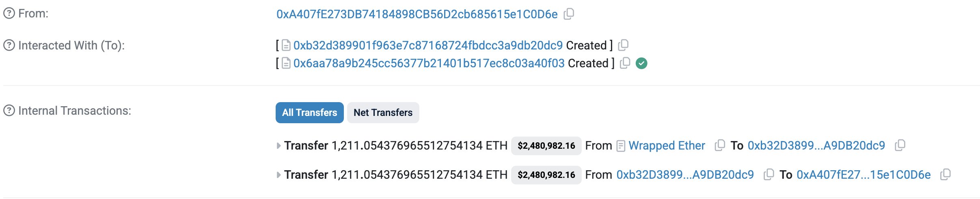Click the green success checkmark icon

641,63
